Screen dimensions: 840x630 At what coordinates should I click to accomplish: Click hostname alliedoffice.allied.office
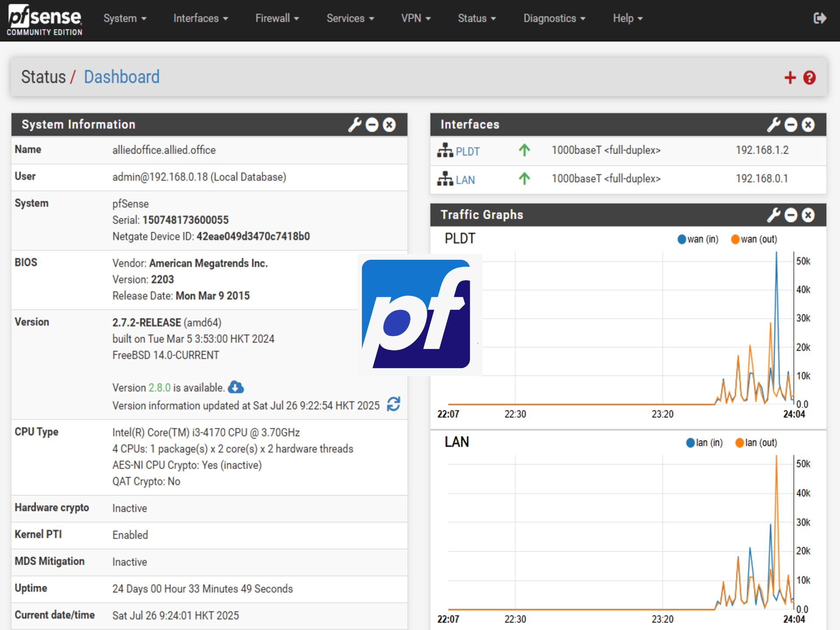(164, 150)
